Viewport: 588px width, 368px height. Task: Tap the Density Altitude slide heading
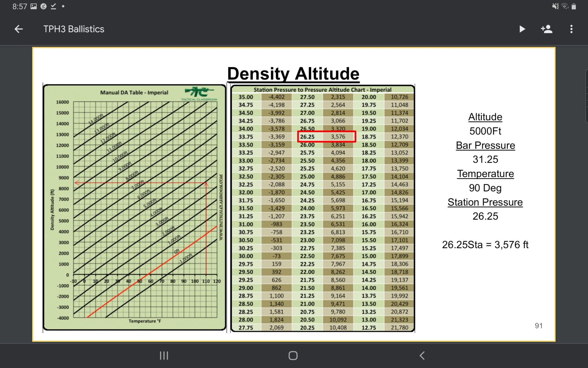293,74
